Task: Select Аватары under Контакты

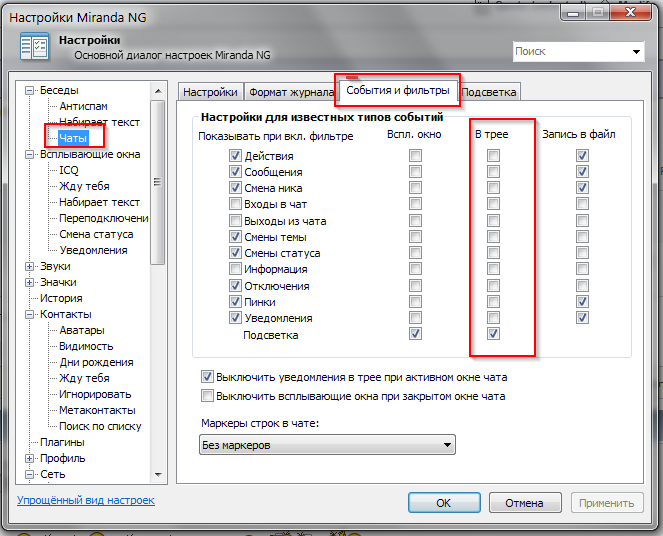Action: click(x=82, y=331)
